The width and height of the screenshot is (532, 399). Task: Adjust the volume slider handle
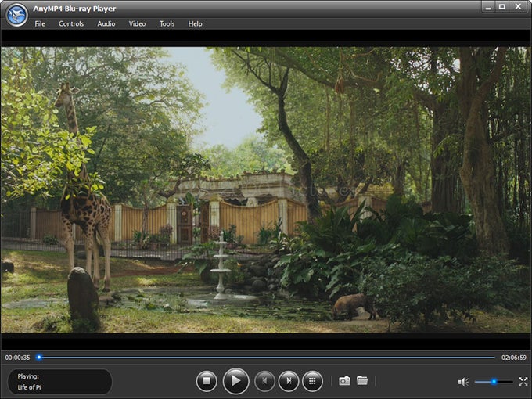click(x=494, y=382)
